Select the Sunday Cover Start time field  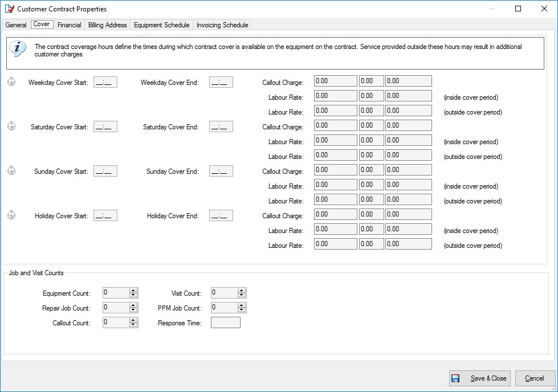(x=105, y=171)
